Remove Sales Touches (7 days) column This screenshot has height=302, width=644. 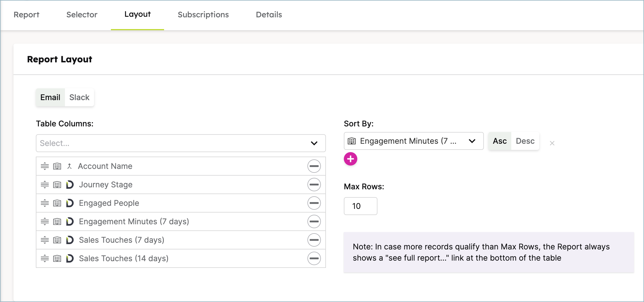(314, 240)
